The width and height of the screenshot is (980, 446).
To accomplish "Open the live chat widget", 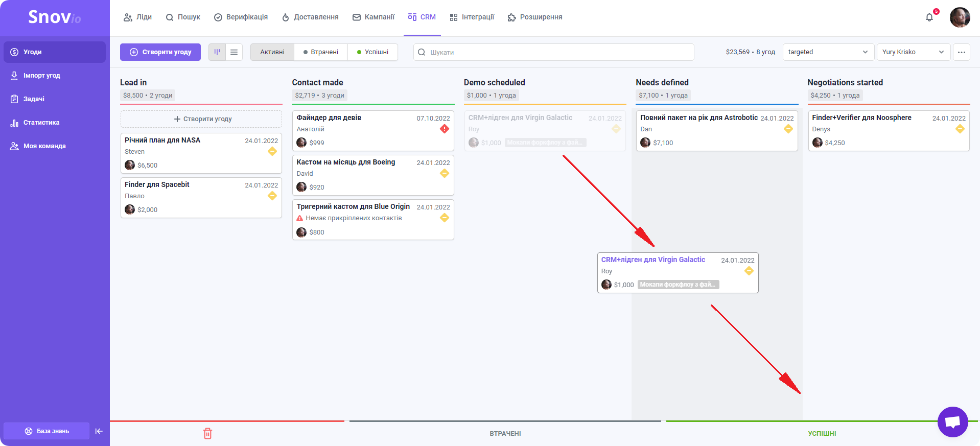I will click(952, 422).
